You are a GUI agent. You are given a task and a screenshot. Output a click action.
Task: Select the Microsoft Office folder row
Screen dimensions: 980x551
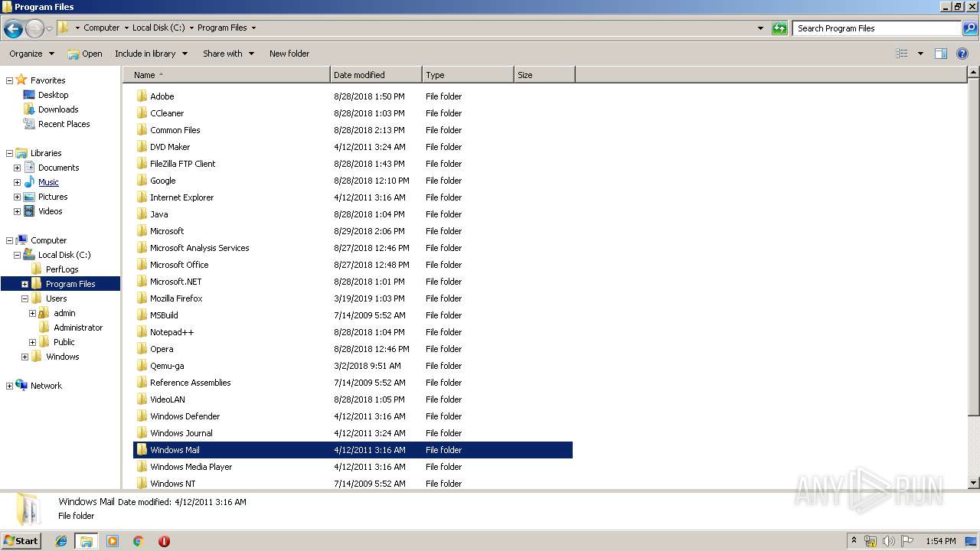pyautogui.click(x=353, y=265)
